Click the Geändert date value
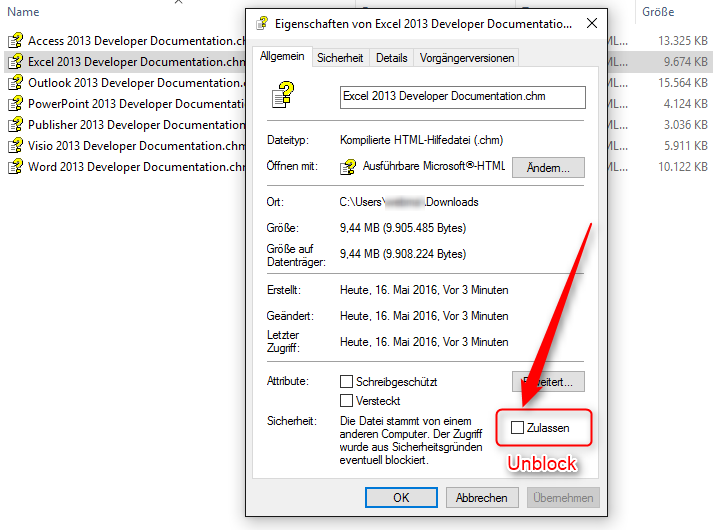The height and width of the screenshot is (530, 713). (x=424, y=316)
